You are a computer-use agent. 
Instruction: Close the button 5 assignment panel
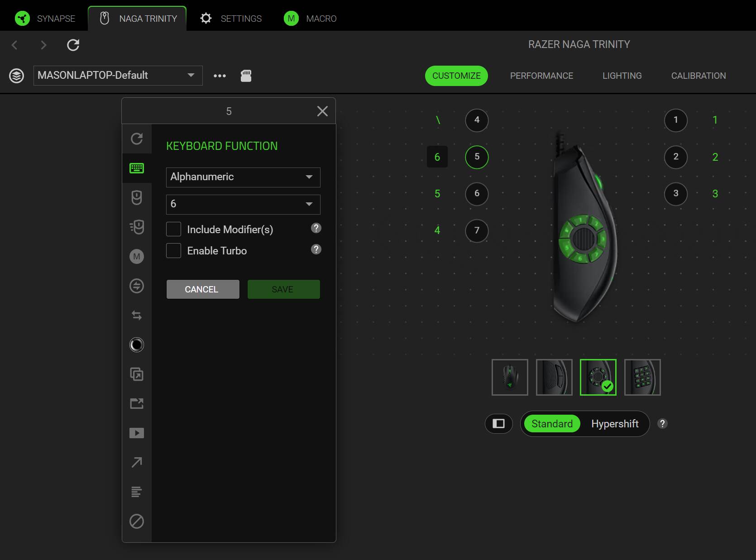pos(322,111)
